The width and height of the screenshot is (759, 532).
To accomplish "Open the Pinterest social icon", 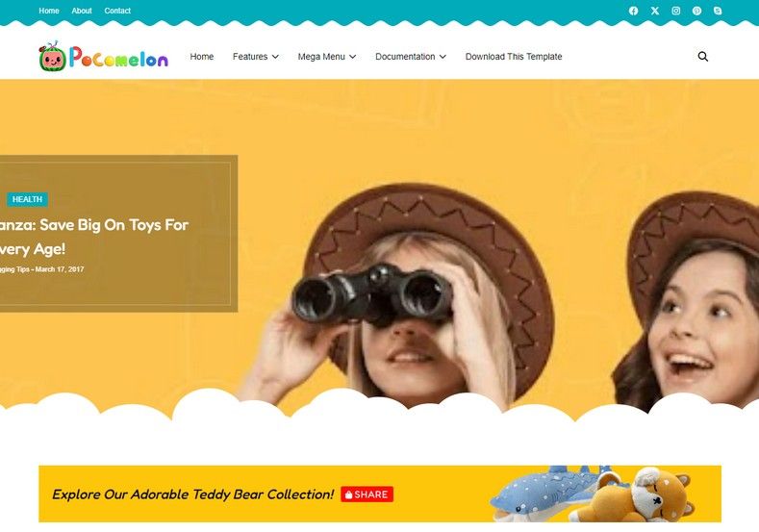I will pos(696,11).
